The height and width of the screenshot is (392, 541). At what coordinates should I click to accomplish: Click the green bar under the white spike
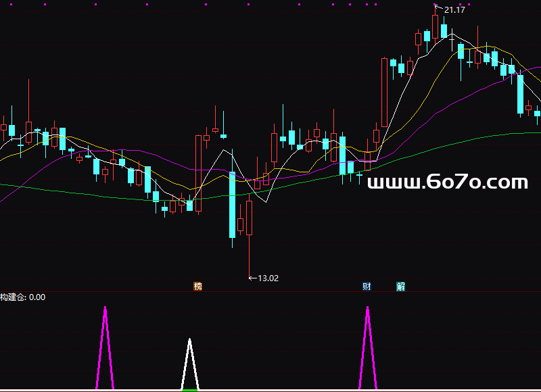[x=190, y=390]
